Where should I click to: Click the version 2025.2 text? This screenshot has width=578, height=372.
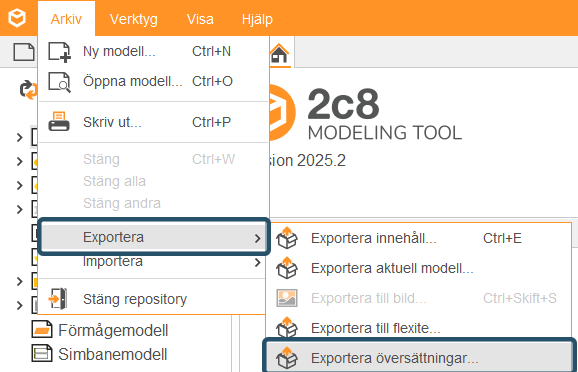(308, 160)
